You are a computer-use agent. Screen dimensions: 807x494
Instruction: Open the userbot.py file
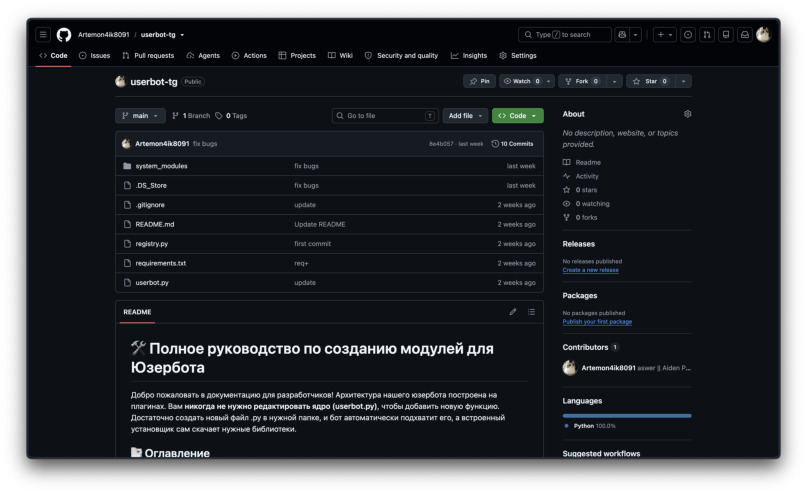click(x=152, y=283)
